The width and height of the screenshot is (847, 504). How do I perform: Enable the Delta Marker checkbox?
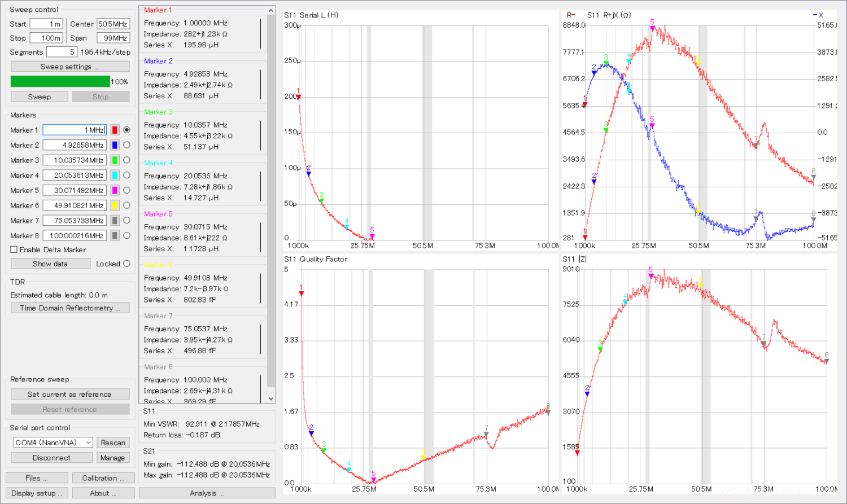point(14,249)
